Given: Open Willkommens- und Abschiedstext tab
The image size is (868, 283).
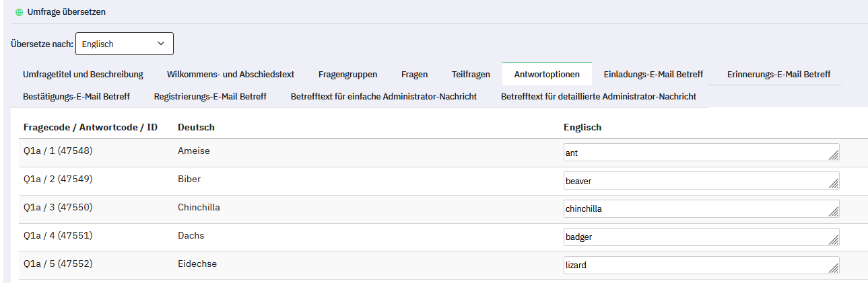Looking at the screenshot, I should tap(230, 74).
